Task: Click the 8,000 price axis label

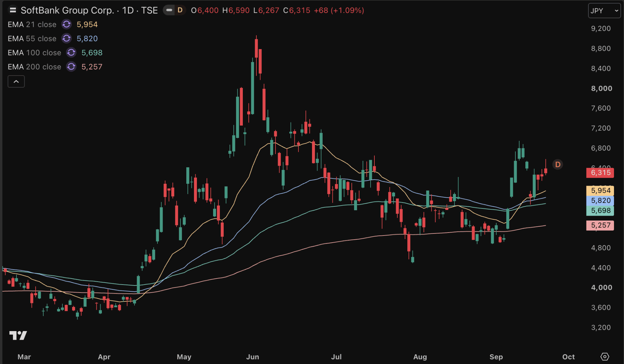Action: pos(601,88)
